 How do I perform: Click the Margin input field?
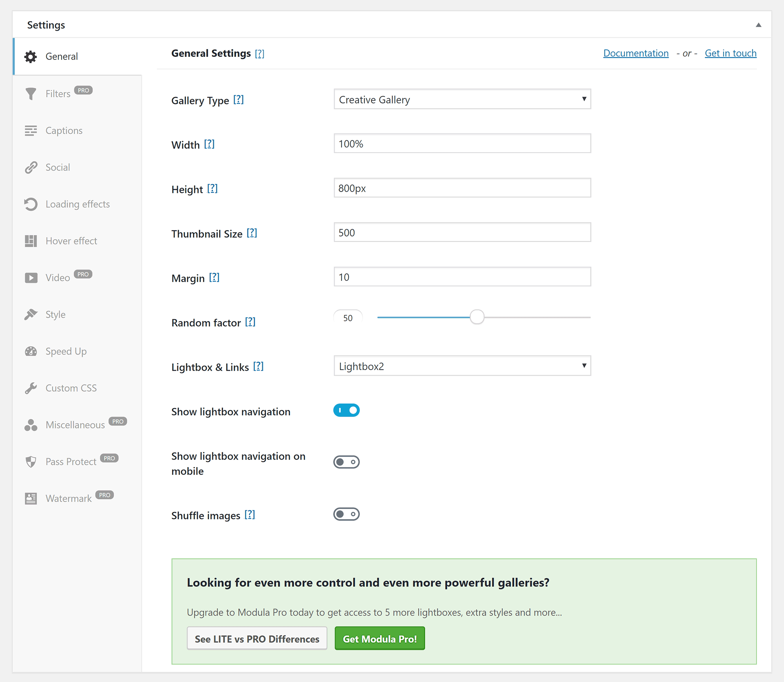[x=462, y=277]
